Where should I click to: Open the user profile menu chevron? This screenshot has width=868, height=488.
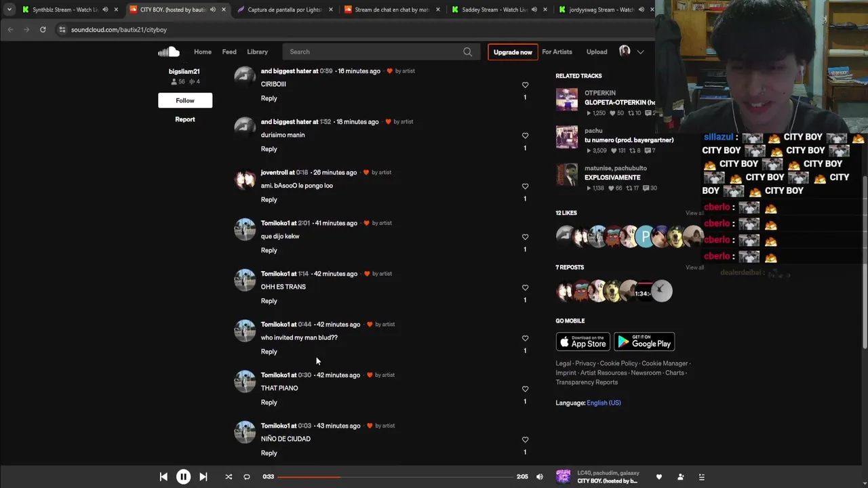coord(640,52)
